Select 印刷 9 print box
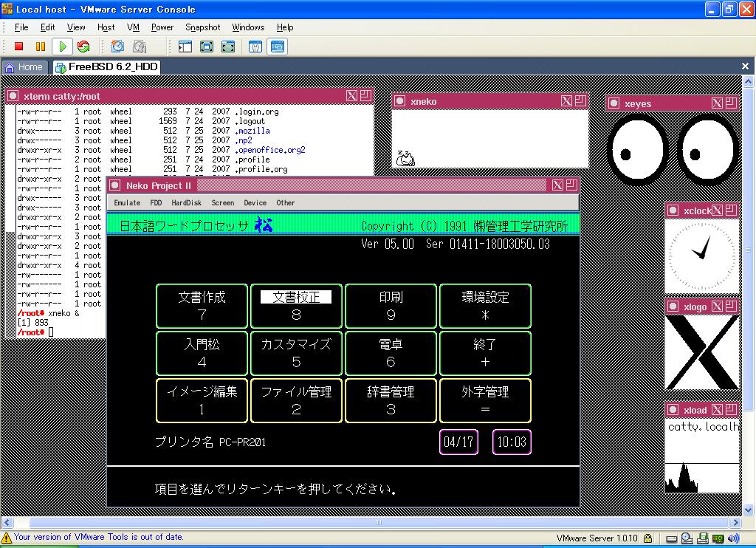This screenshot has height=548, width=756. click(x=391, y=306)
